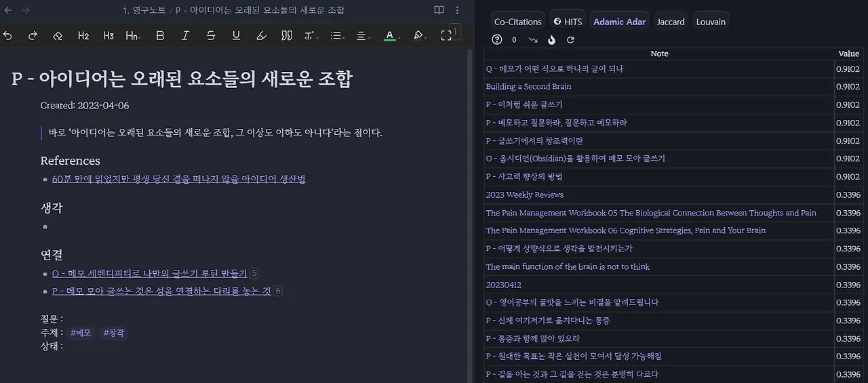Open result O - 영어공부의 꿀맛을 느끼는 비결을 알려드립니다
The width and height of the screenshot is (868, 383).
point(572,302)
